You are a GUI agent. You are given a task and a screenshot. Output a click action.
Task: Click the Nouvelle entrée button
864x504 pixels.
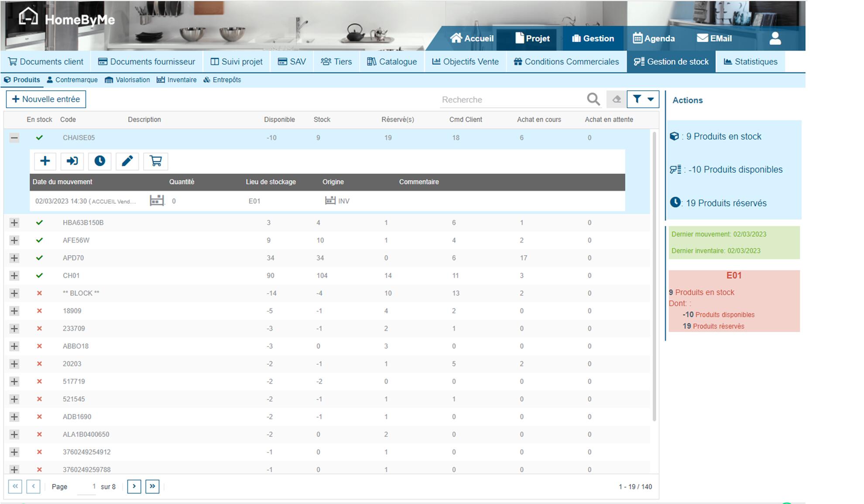[x=46, y=99]
